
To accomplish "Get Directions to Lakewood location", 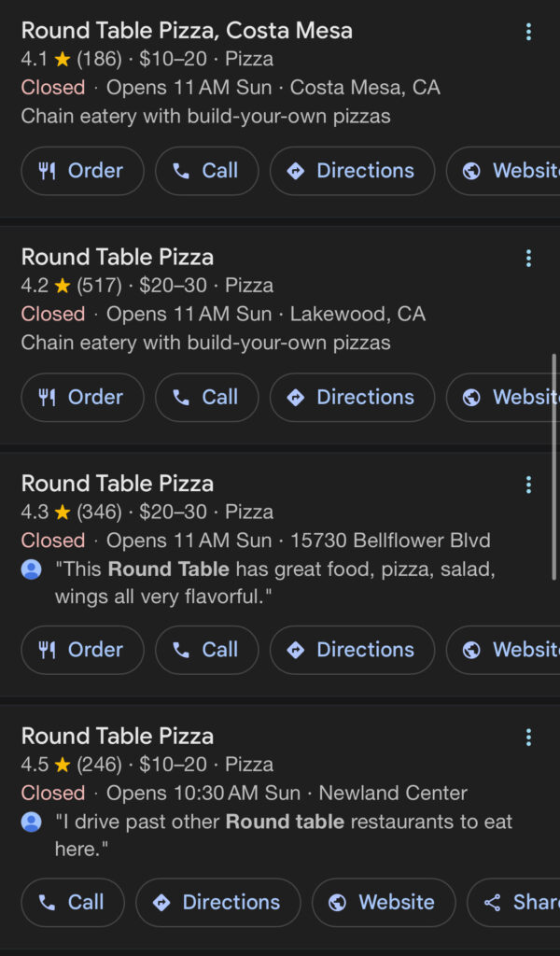I will pyautogui.click(x=352, y=398).
